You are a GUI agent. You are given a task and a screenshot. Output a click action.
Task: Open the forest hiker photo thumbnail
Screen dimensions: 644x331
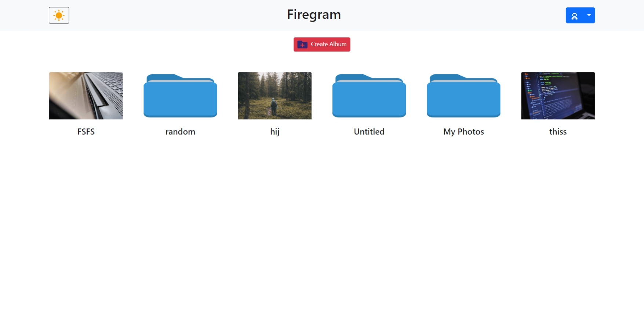pyautogui.click(x=274, y=96)
